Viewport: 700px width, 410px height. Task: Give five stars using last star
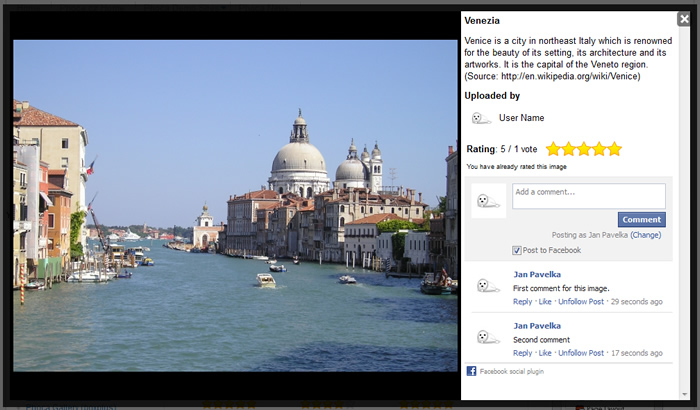point(614,149)
